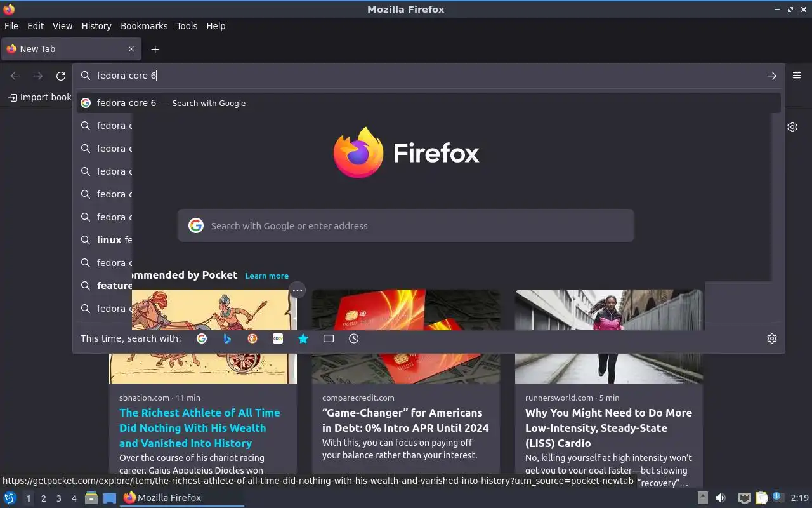Open the File menu
The image size is (812, 508).
[x=11, y=26]
